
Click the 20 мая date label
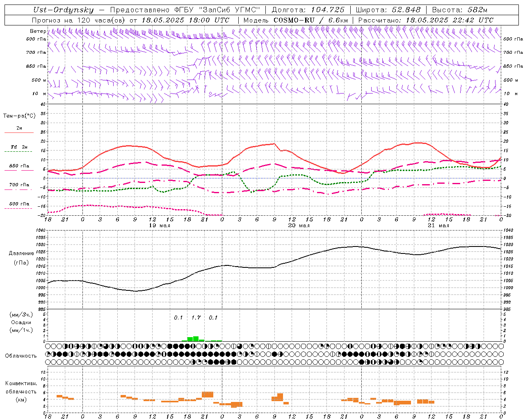tap(299, 226)
